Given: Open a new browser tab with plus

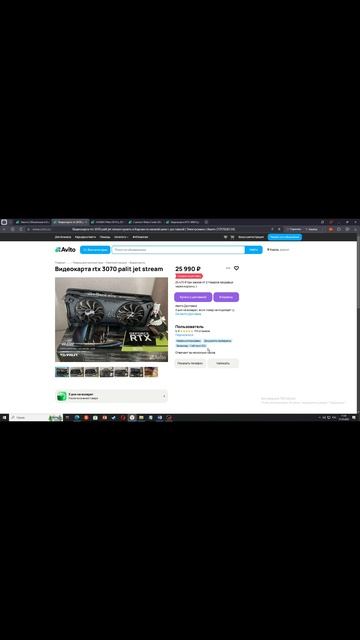Looking at the screenshot, I should 206,222.
